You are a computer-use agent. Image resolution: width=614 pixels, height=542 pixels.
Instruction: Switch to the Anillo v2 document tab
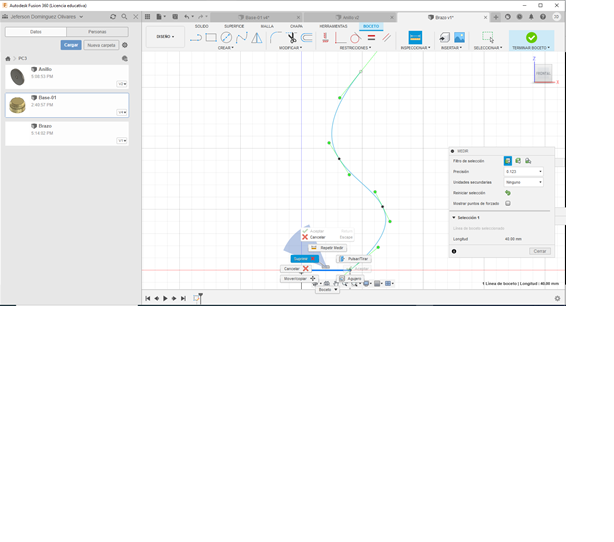(348, 18)
